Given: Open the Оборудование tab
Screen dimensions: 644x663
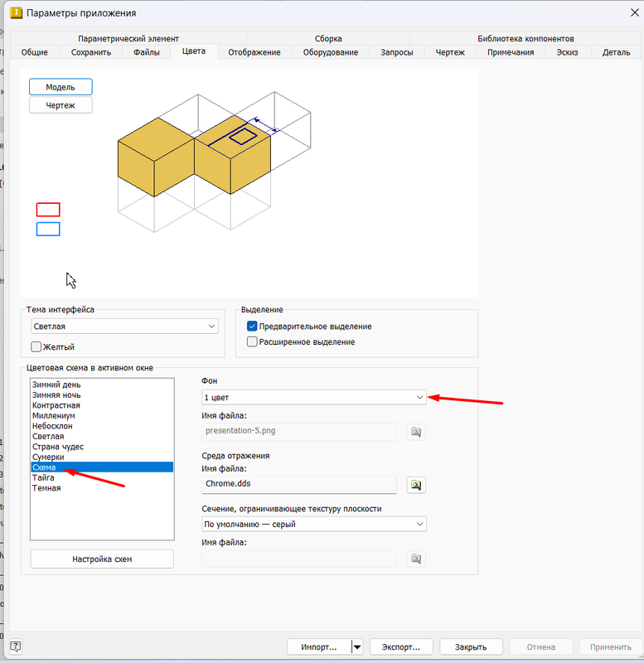Looking at the screenshot, I should 331,52.
